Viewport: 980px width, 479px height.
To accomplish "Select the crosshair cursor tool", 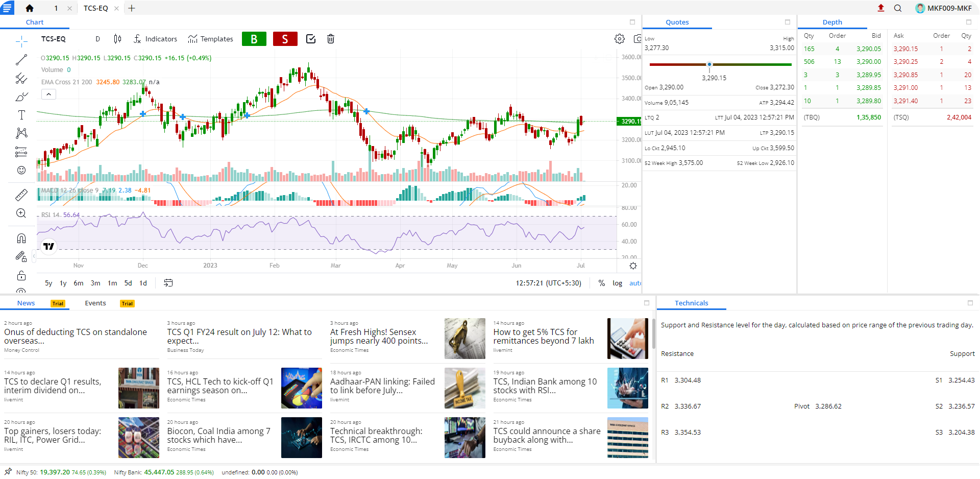I will pos(21,41).
